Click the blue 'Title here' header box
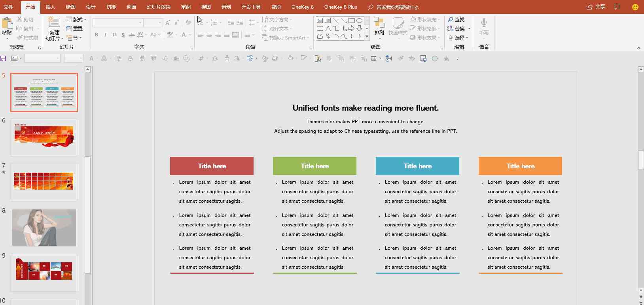644x305 pixels. click(x=418, y=166)
